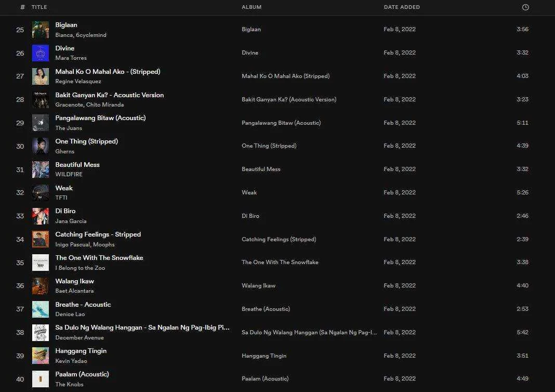The height and width of the screenshot is (392, 555).
Task: Click the Biglaan album cover thumbnail
Action: coord(41,30)
